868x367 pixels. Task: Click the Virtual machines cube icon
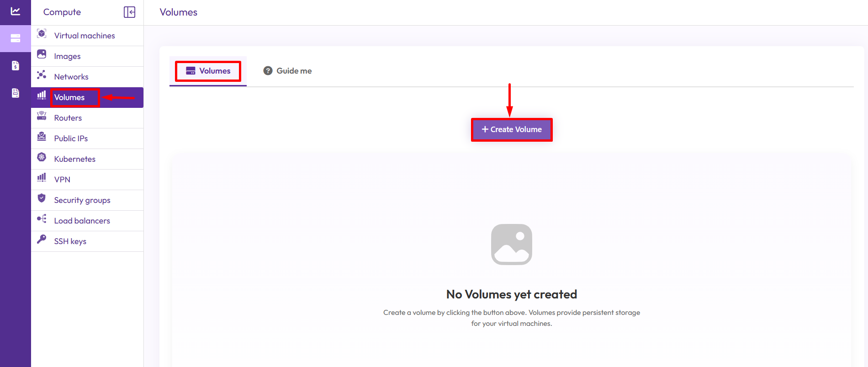[42, 34]
